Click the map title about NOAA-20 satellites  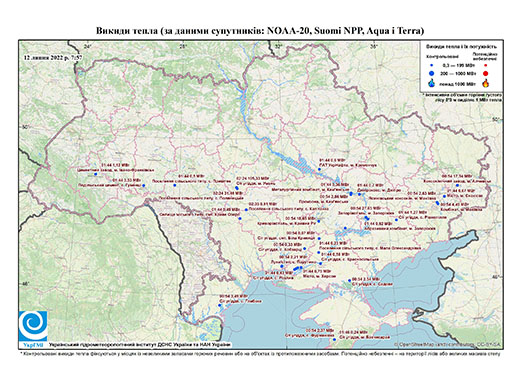pos(260,31)
